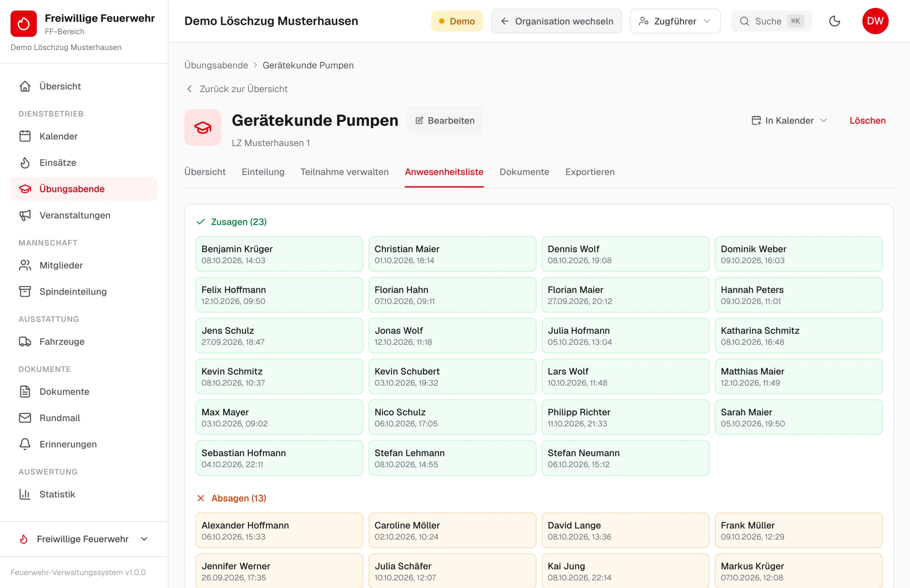
Task: Toggle dark mode with the moon icon
Action: tap(835, 21)
